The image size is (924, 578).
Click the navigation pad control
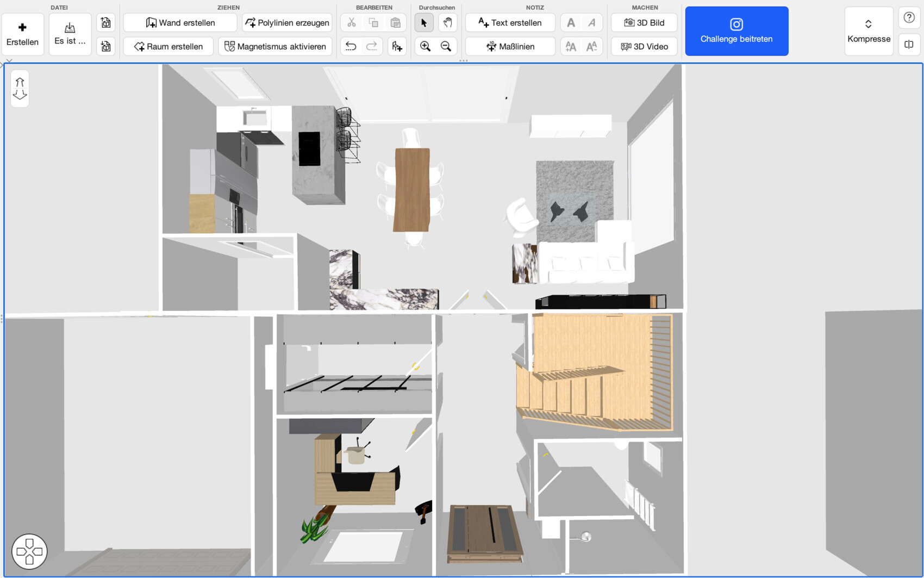tap(29, 551)
